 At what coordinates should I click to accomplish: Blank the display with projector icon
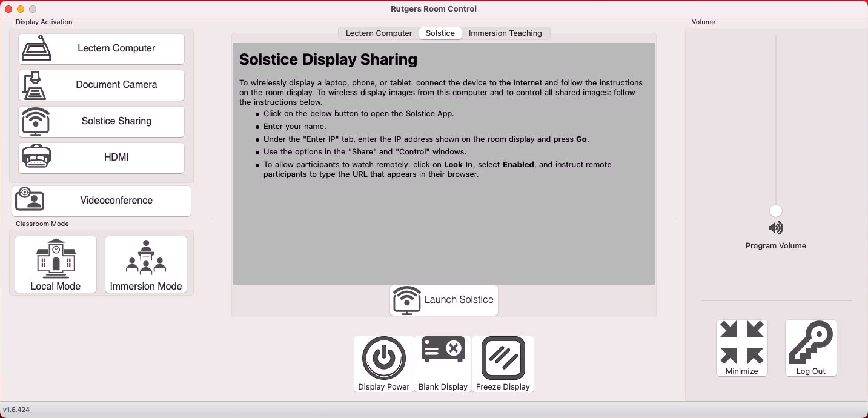tap(443, 363)
